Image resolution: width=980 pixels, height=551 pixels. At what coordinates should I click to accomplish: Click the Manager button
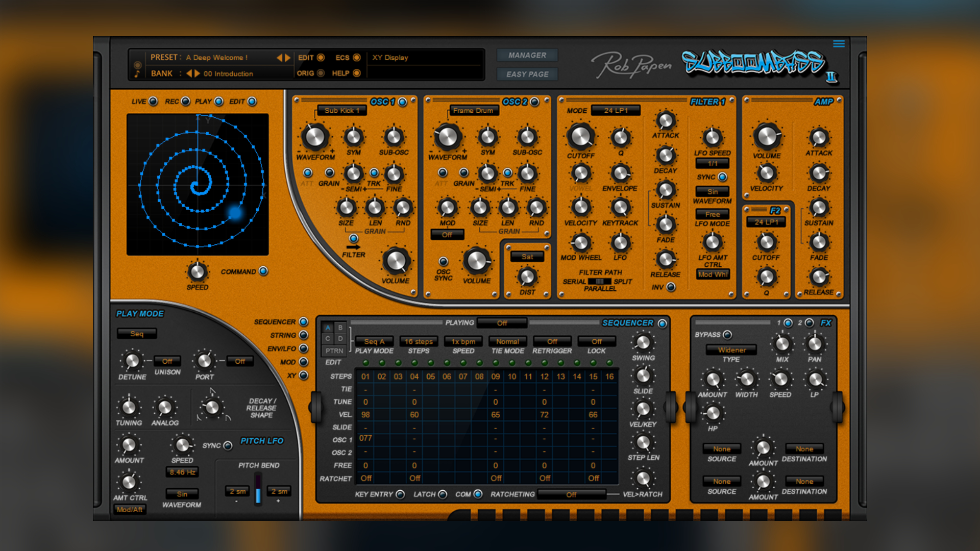click(527, 55)
